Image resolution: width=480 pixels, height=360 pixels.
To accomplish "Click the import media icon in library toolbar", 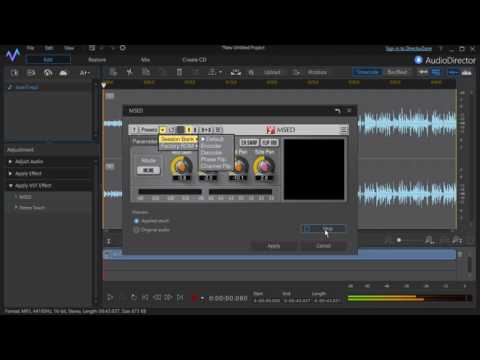I will (x=15, y=73).
